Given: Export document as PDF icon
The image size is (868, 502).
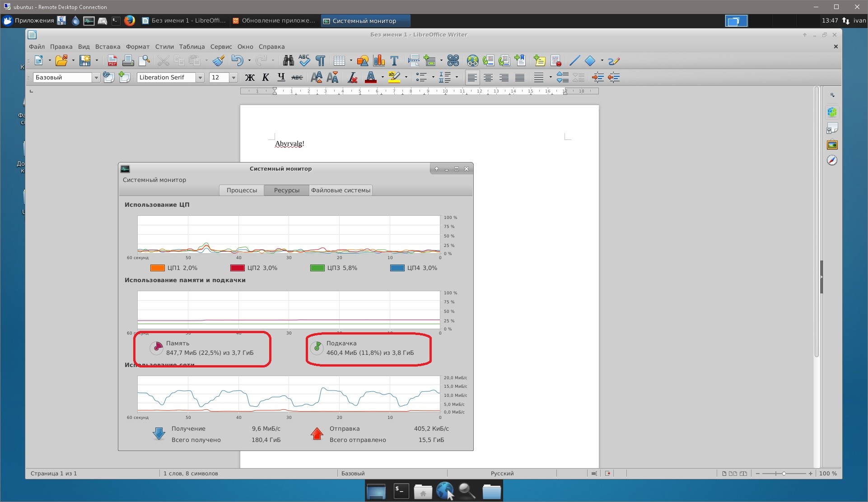Looking at the screenshot, I should pyautogui.click(x=112, y=60).
